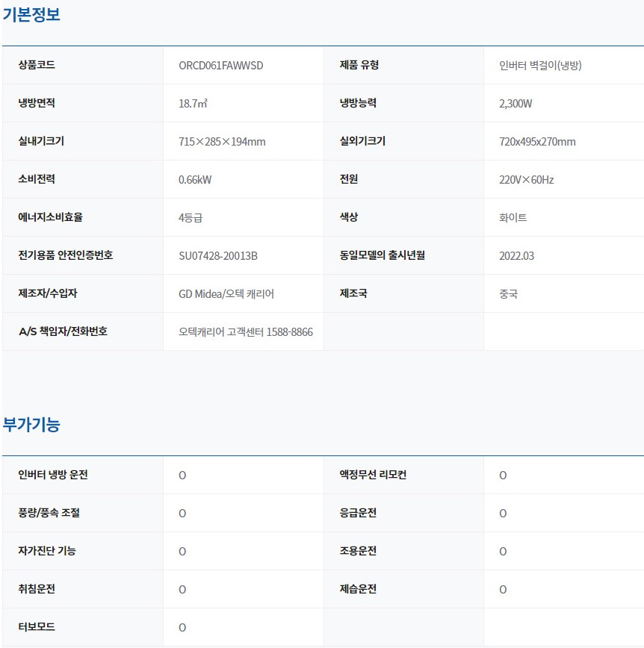
Task: Click the 동일모델의 출시년월 label
Action: point(383,255)
